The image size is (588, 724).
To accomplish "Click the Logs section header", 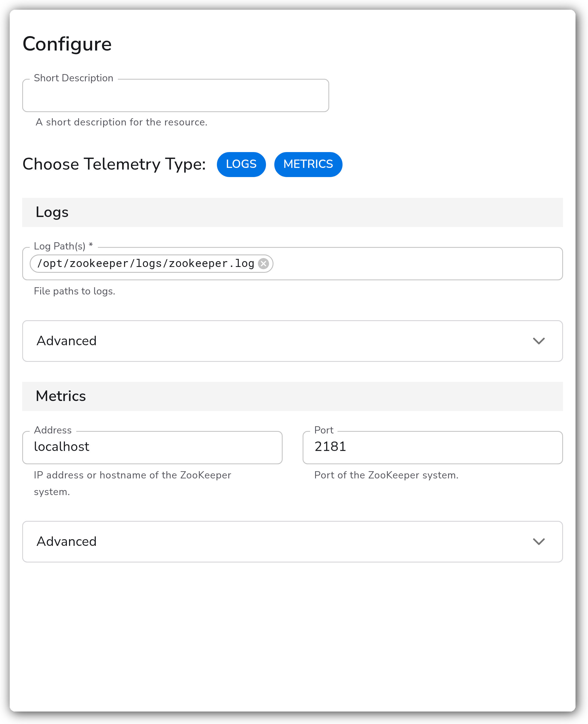I will coord(293,212).
